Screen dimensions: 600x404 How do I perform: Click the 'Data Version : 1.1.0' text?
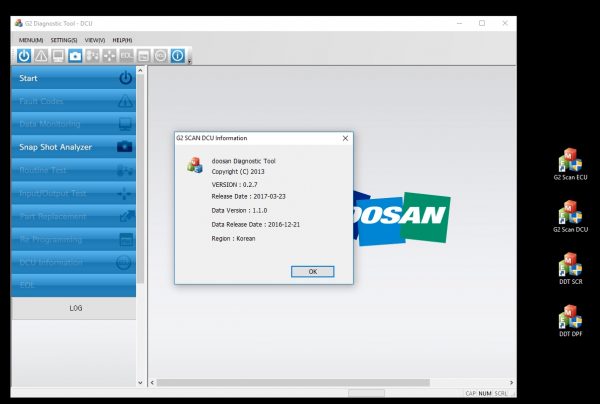[x=240, y=210]
